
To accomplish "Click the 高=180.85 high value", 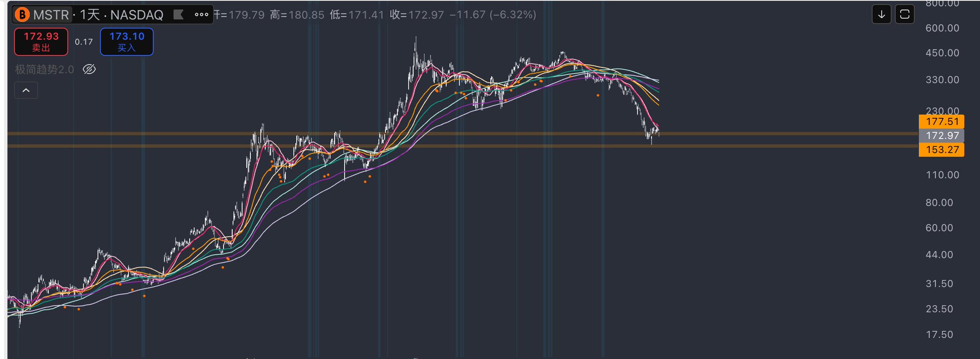I will click(297, 15).
